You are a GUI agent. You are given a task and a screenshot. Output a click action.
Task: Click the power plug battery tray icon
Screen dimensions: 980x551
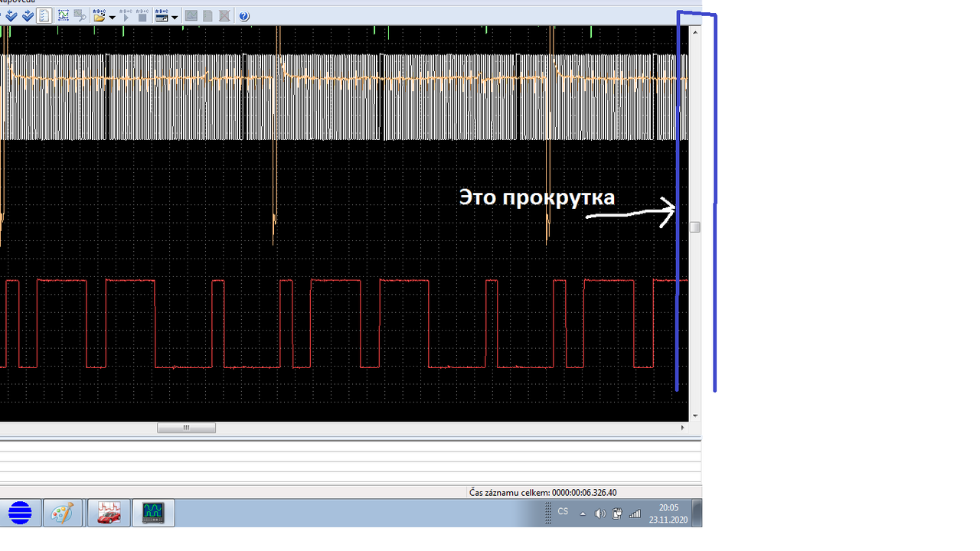(x=617, y=514)
